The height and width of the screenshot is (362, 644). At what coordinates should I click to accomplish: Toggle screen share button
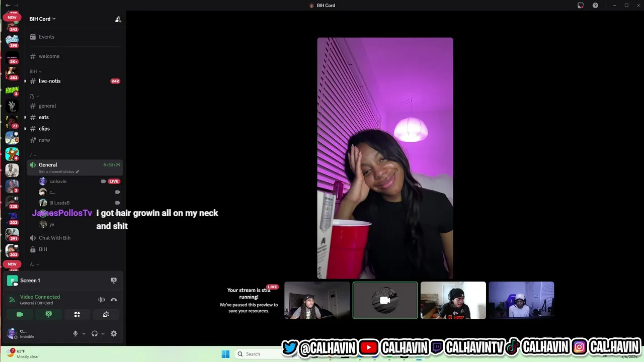pos(48,314)
